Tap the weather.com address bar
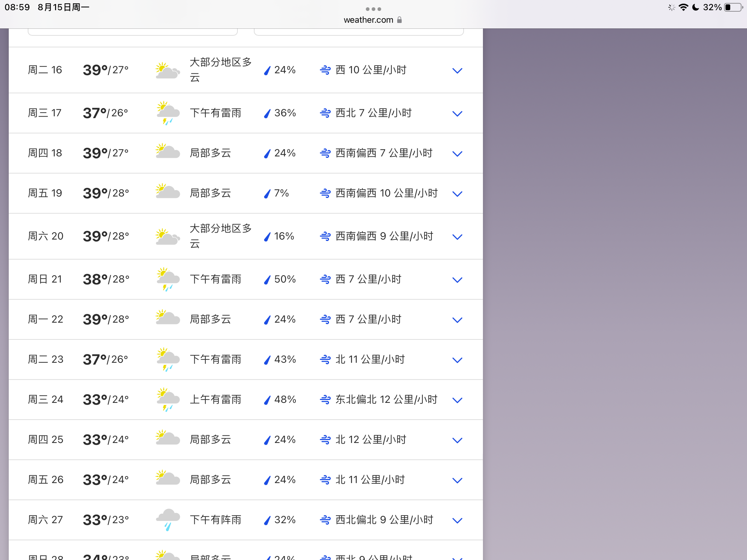Screen dimensions: 747x560 (368, 20)
